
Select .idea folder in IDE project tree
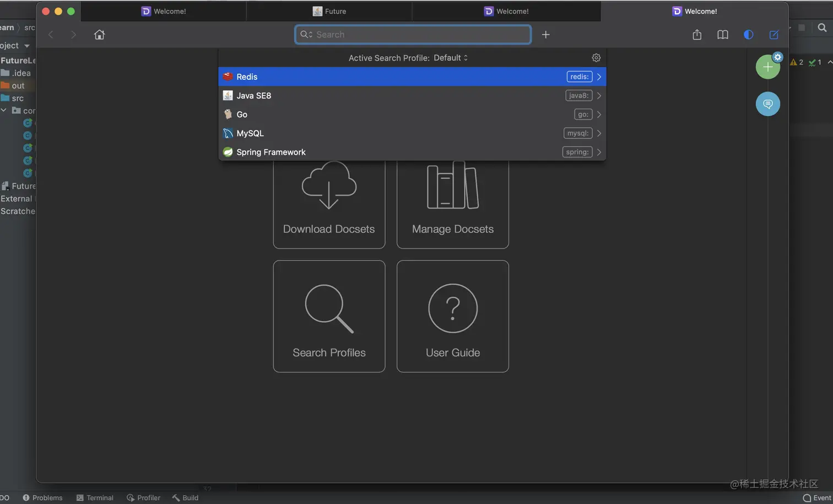pyautogui.click(x=17, y=73)
